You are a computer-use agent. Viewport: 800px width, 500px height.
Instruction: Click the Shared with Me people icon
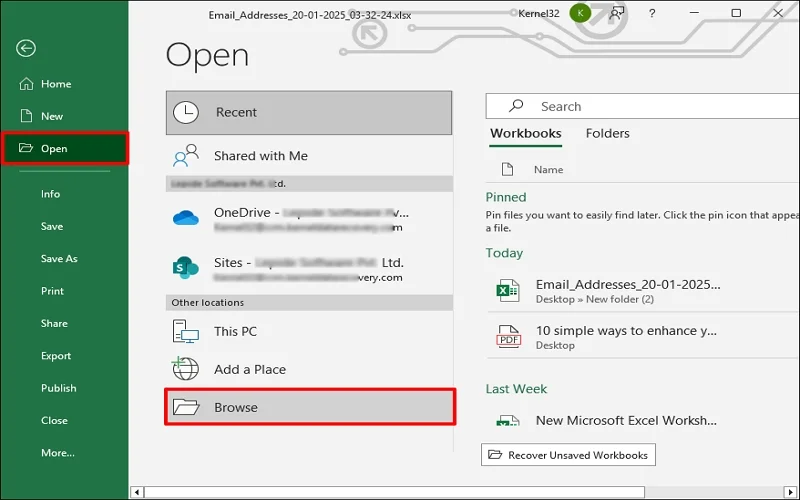[x=186, y=156]
